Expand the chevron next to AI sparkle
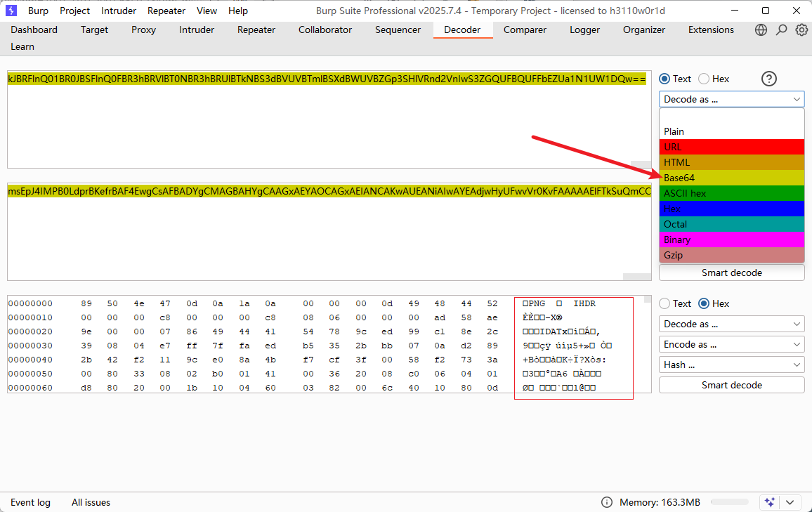This screenshot has width=812, height=512. (790, 502)
